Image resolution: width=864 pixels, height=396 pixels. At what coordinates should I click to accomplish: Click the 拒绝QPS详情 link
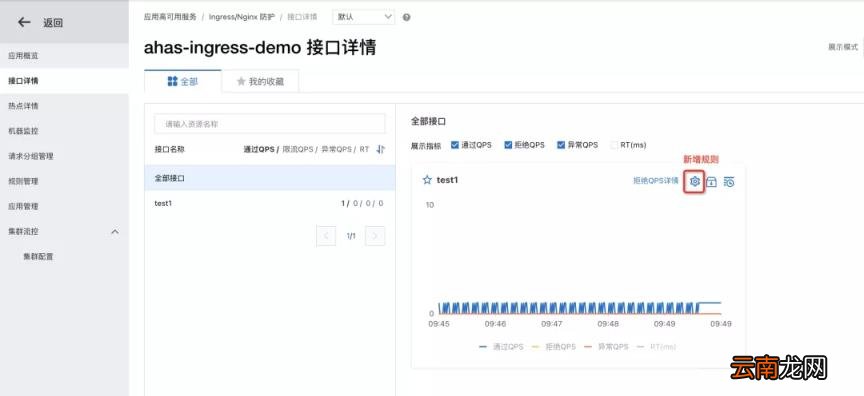tap(655, 181)
